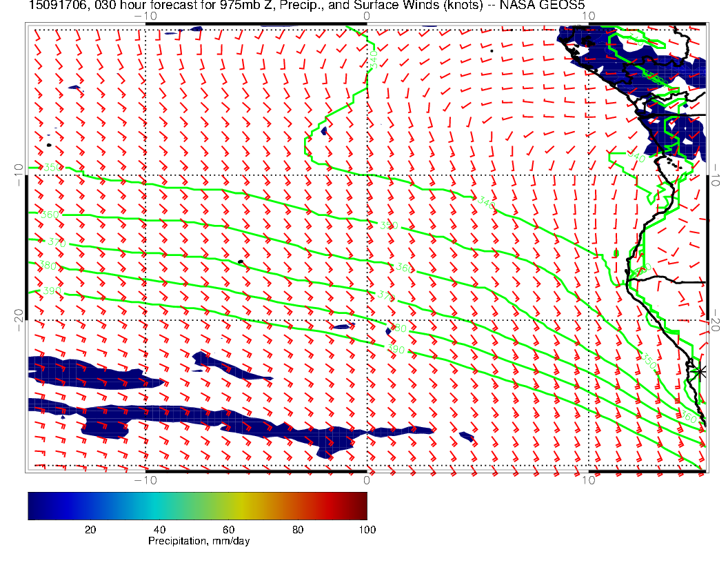The width and height of the screenshot is (728, 563).
Task: Click the black island dot between 370 and 380 contours
Action: click(240, 261)
